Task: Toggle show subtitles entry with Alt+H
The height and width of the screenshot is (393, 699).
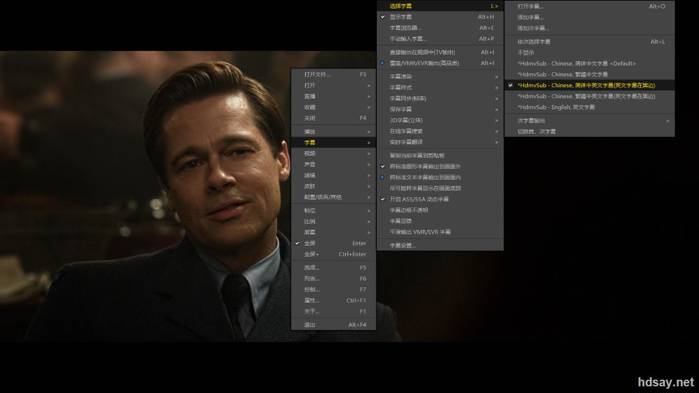Action: (440, 17)
